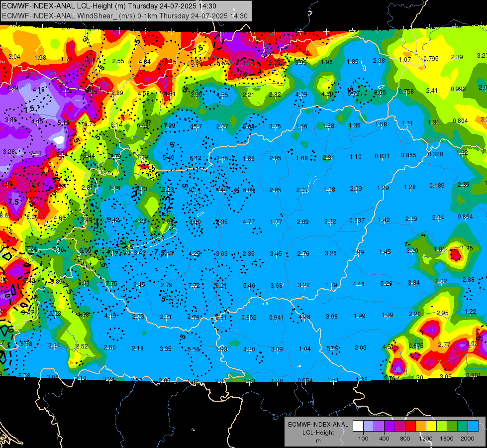Click wind shear value '0.675'
The width and height of the screenshot is (487, 448).
tap(416, 346)
